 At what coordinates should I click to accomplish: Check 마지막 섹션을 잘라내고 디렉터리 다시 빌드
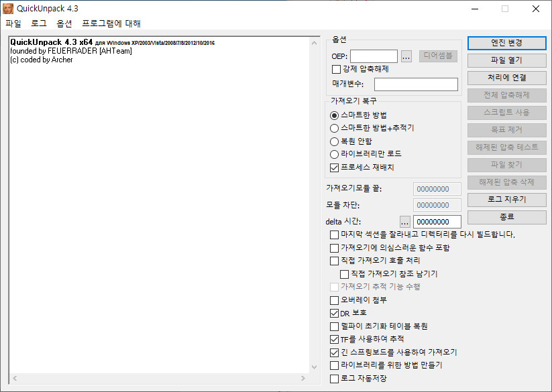click(334, 235)
